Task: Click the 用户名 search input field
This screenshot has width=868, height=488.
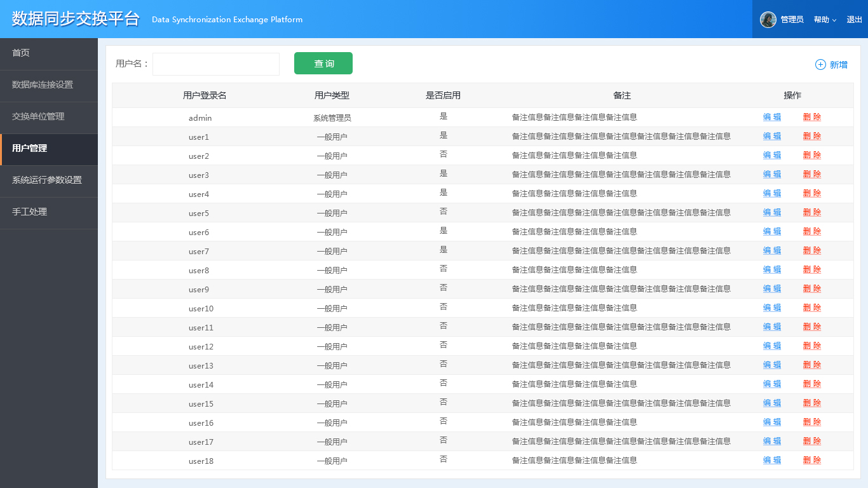Action: pyautogui.click(x=216, y=64)
